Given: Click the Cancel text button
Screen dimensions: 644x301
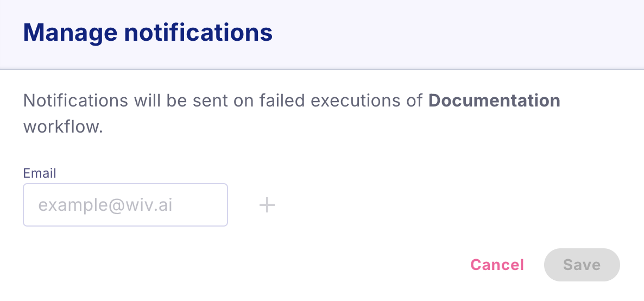Looking at the screenshot, I should pos(497,265).
